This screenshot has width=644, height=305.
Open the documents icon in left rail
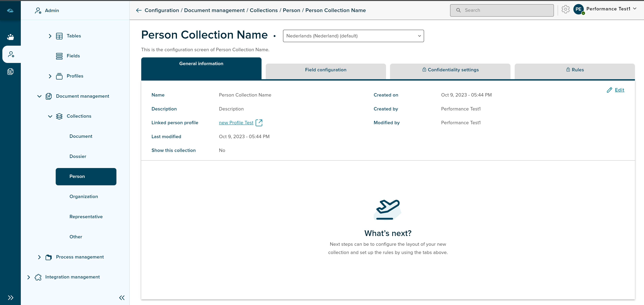(10, 72)
